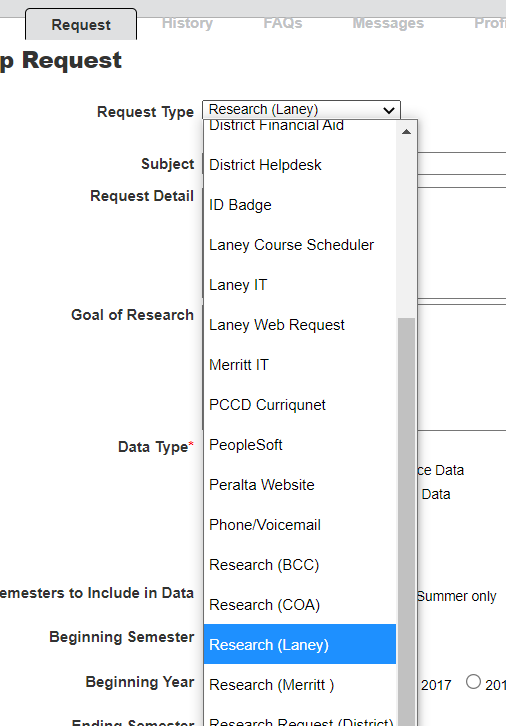
Task: Select Research (Merritt) option
Action: 300,685
